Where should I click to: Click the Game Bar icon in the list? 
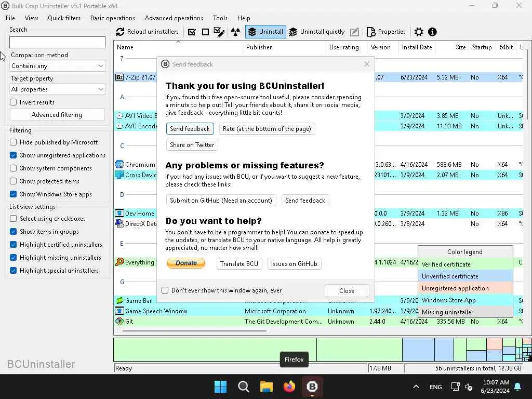pyautogui.click(x=119, y=301)
